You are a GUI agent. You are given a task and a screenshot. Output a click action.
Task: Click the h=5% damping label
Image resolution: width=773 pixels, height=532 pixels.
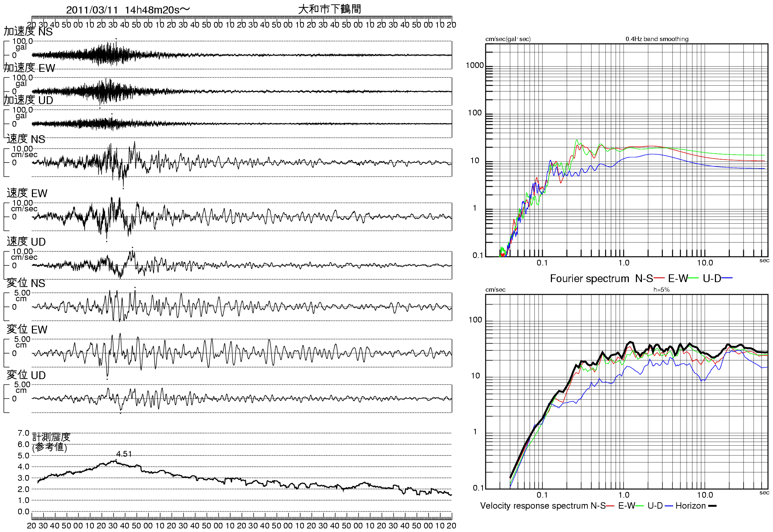click(x=661, y=290)
